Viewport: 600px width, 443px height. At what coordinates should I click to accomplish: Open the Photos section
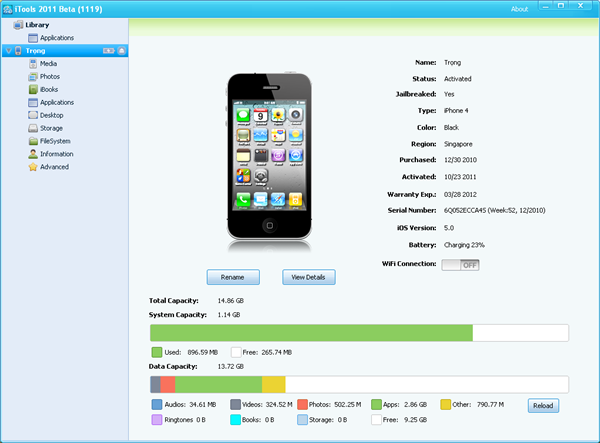[48, 76]
